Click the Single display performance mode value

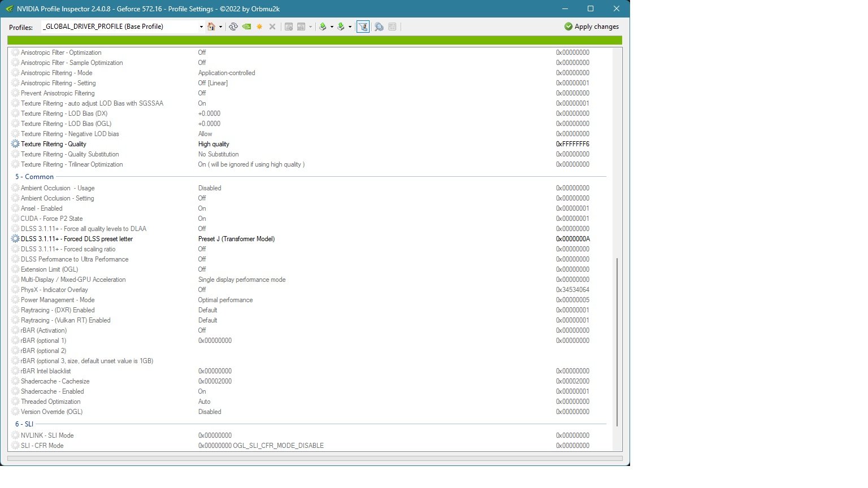242,280
